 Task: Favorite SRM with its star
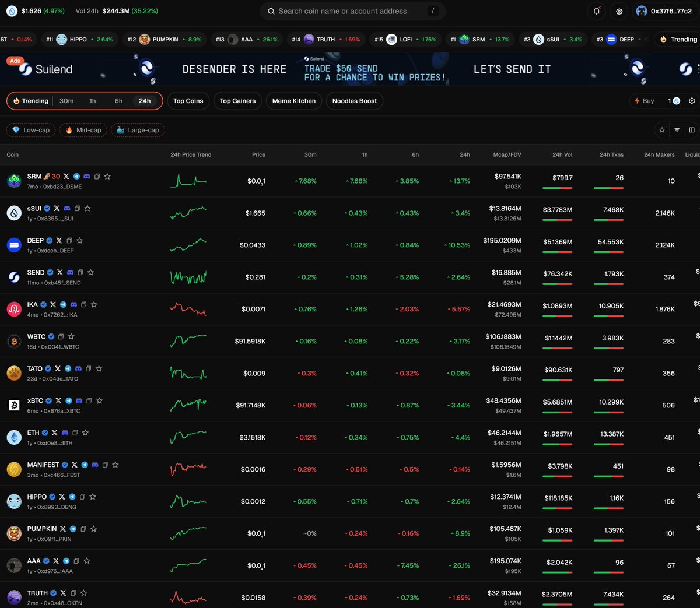coord(107,176)
